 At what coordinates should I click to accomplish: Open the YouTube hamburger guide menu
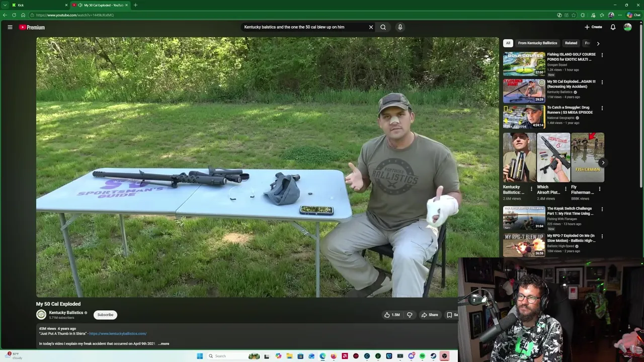coord(10,27)
